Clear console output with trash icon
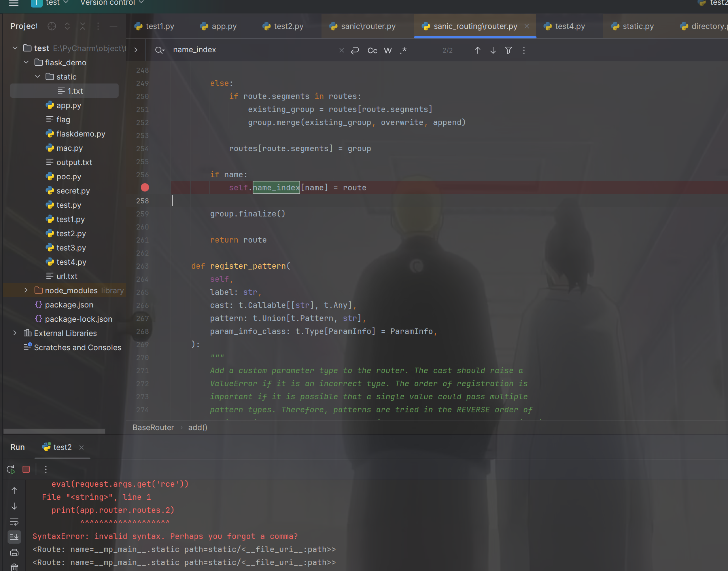Viewport: 728px width, 571px height. [14, 567]
